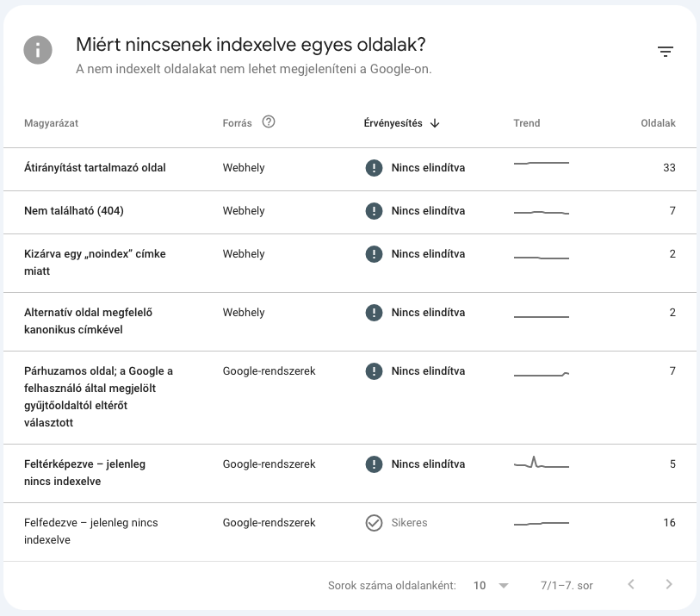
Task: Click trend sparkline for Párhuzamos oldal row
Action: 541,374
